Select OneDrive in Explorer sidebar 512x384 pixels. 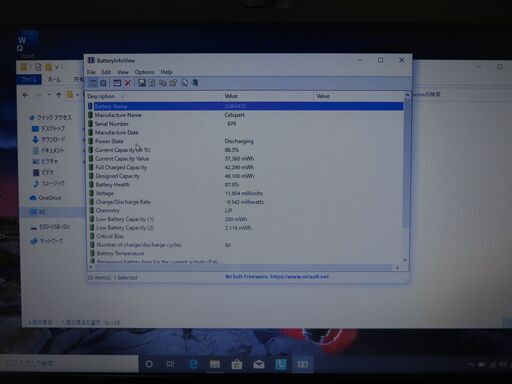[x=45, y=198]
